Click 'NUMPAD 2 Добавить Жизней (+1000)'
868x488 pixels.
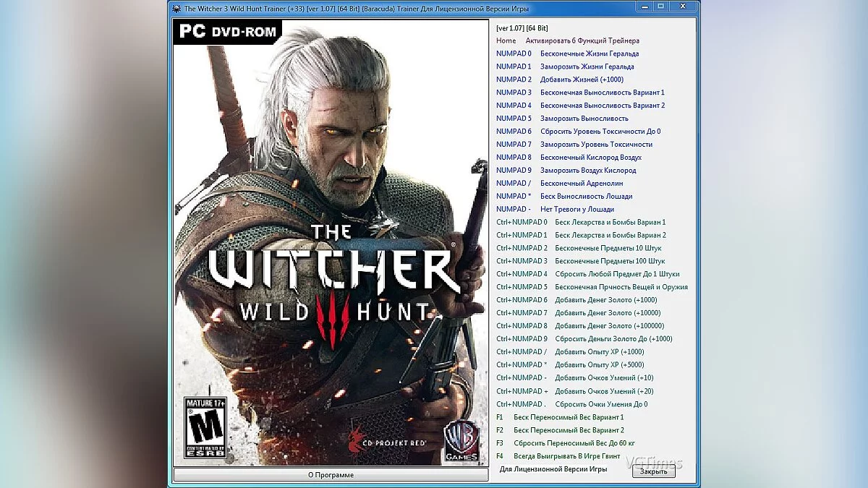coord(560,80)
